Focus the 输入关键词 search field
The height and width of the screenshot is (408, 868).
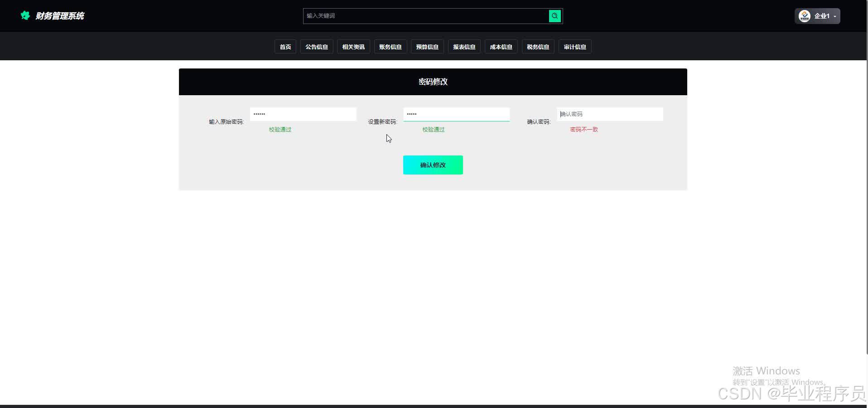point(426,16)
